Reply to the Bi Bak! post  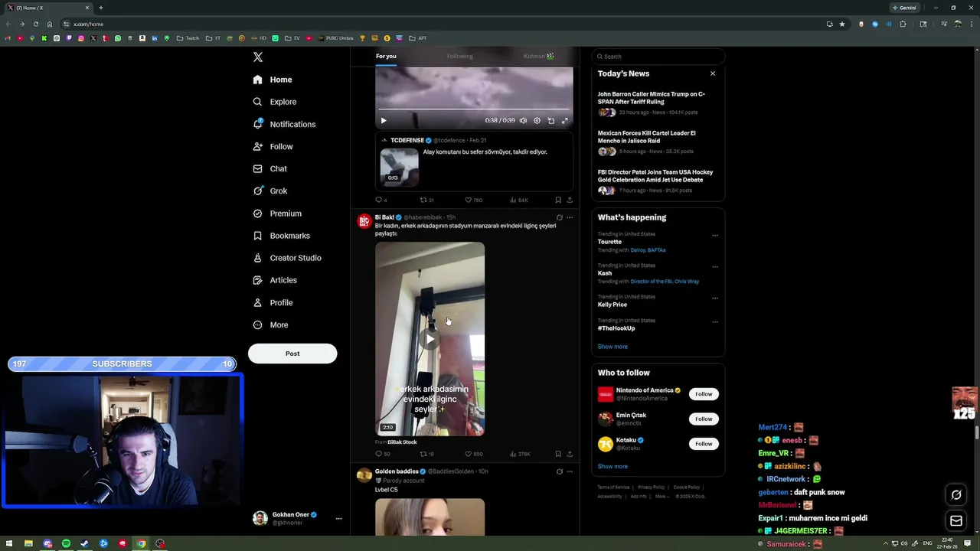pyautogui.click(x=382, y=454)
